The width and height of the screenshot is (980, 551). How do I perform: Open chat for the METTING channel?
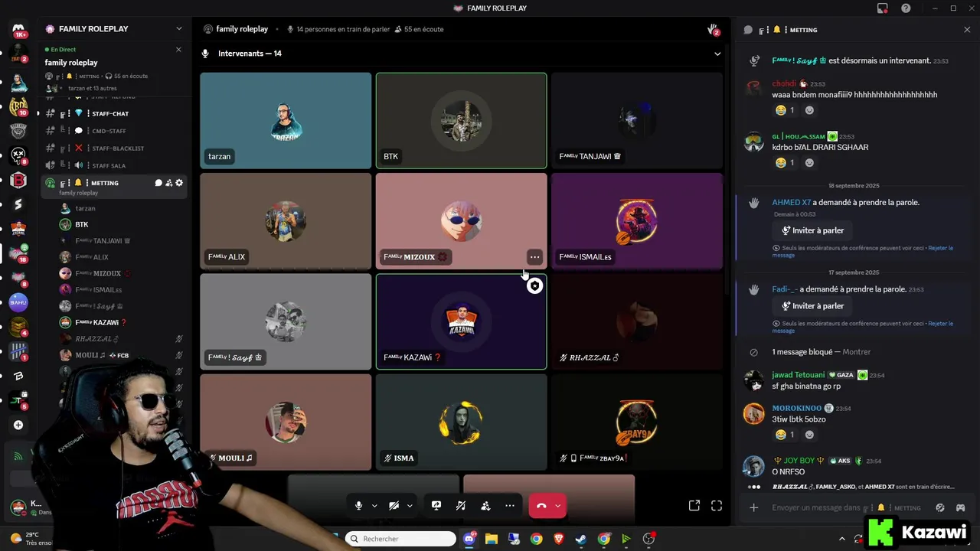coord(158,183)
